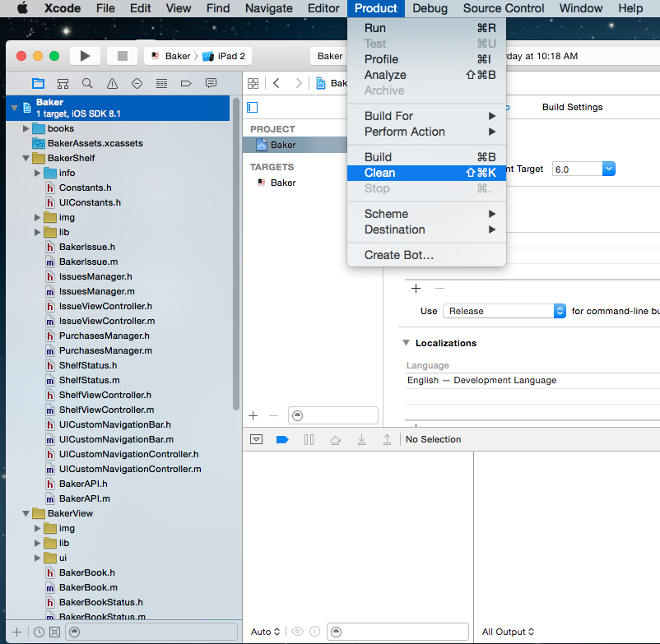Open the Report navigator speech icon

211,83
